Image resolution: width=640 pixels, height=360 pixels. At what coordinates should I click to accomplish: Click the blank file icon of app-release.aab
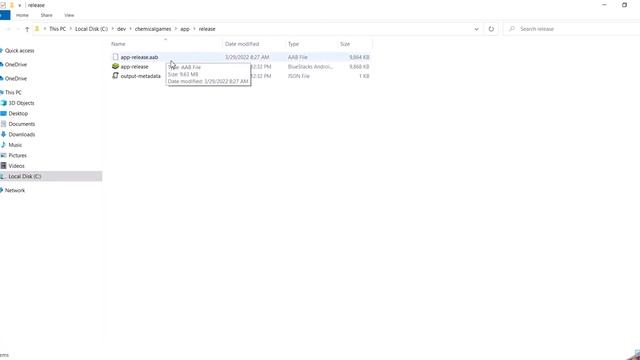(116, 57)
